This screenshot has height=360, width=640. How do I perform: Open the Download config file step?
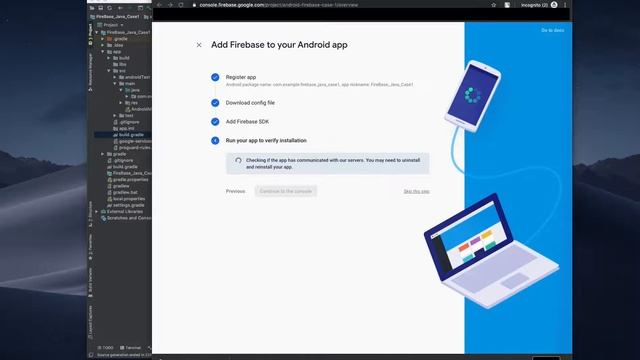coord(250,103)
